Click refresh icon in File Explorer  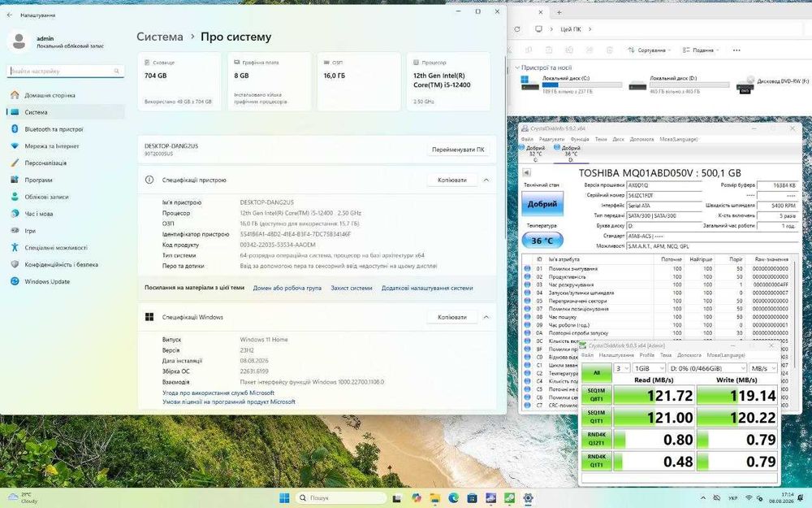tap(516, 29)
